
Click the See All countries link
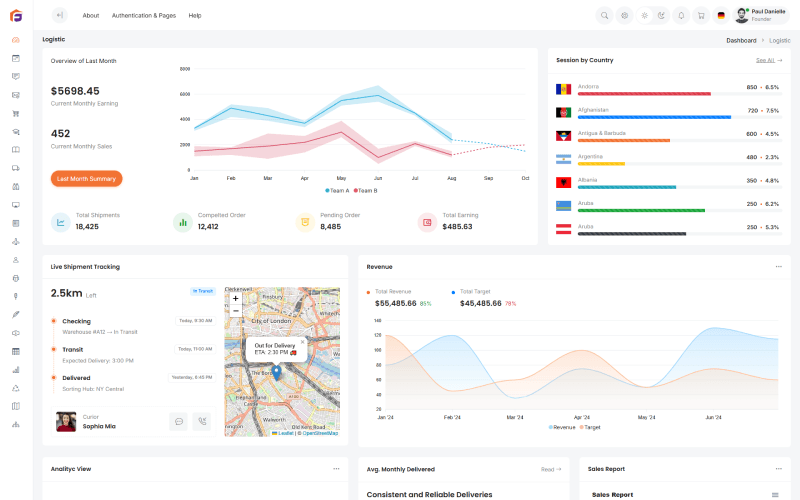tap(768, 60)
